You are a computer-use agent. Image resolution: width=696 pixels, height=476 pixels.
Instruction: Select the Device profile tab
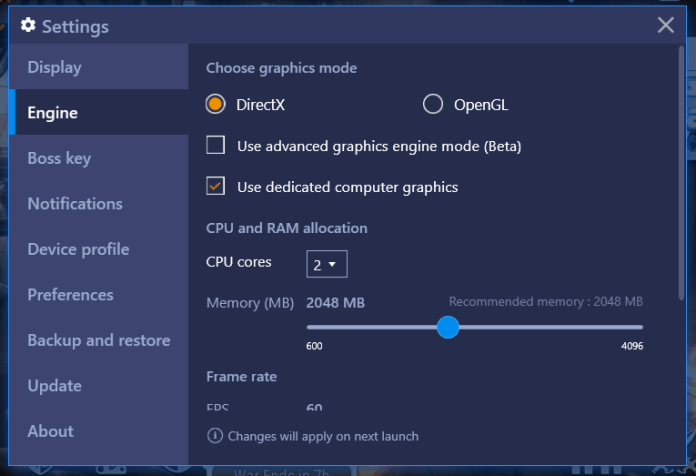78,249
